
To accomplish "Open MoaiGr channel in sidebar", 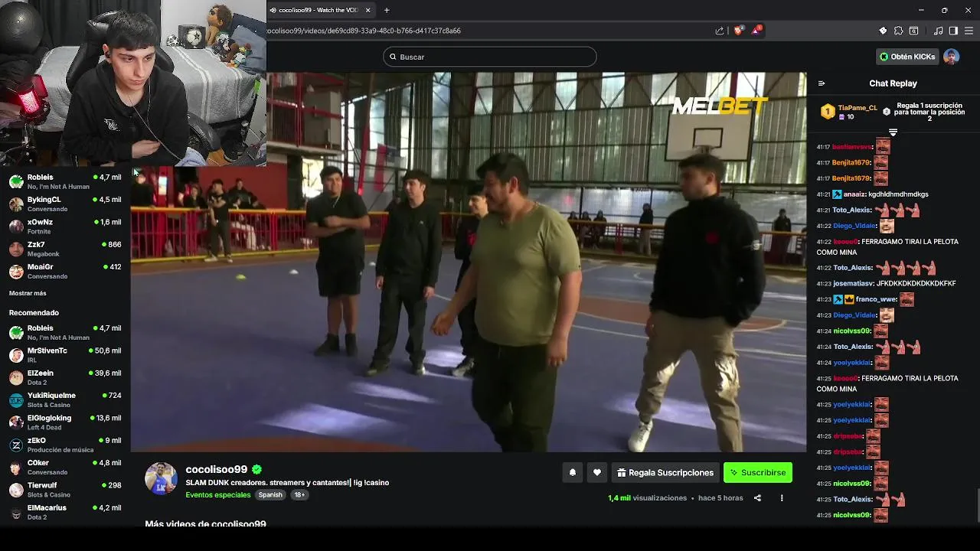I will (65, 271).
